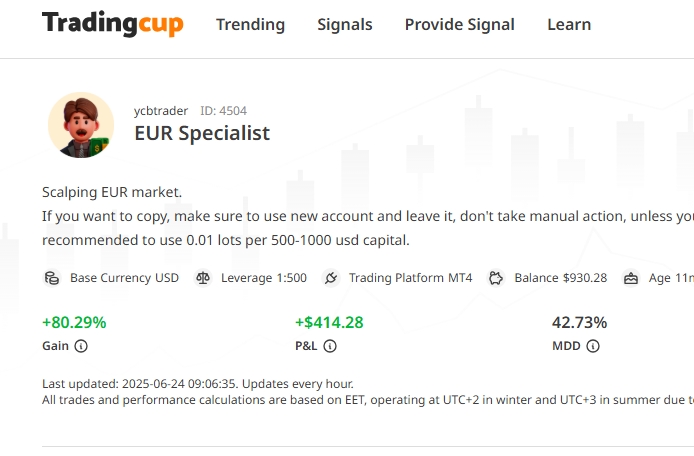Click the EUR Specialist signal title

(202, 133)
